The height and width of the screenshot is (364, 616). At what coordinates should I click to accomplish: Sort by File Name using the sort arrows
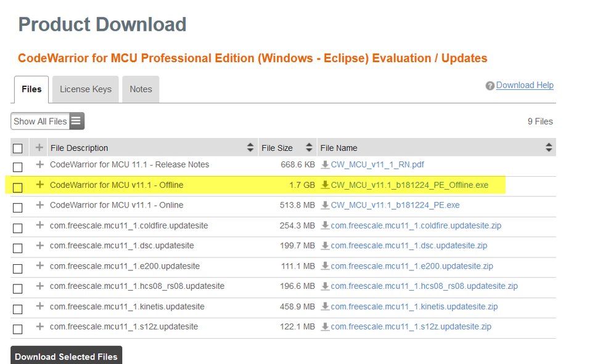(x=549, y=147)
